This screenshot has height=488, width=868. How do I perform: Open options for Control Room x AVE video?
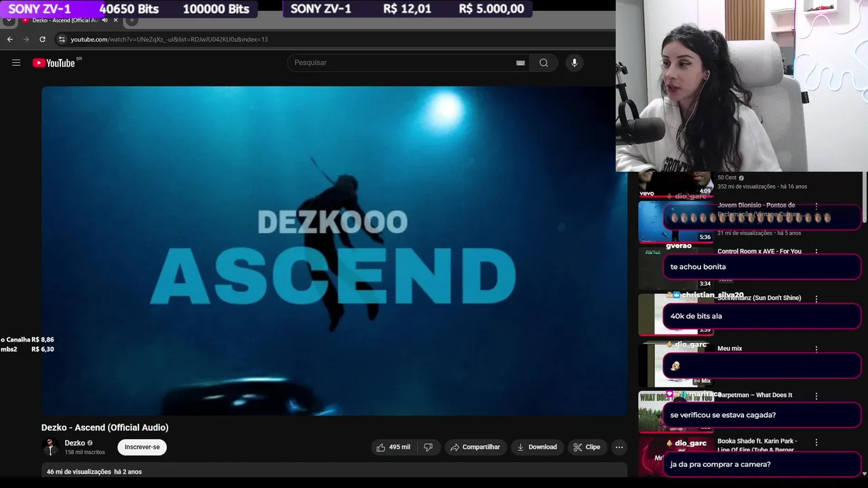click(816, 251)
